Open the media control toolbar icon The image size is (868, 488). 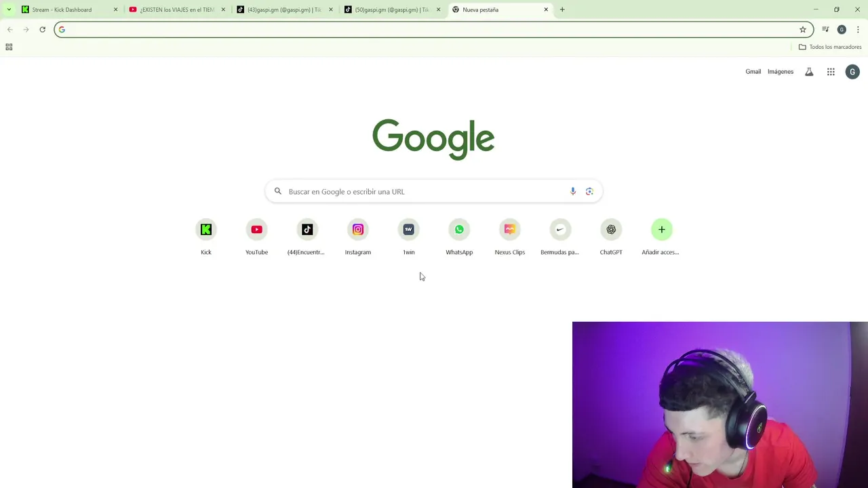[825, 29]
